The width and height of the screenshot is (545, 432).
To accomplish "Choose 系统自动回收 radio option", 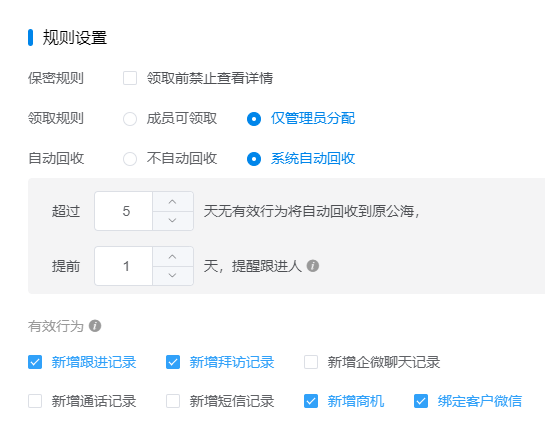I will pyautogui.click(x=254, y=159).
